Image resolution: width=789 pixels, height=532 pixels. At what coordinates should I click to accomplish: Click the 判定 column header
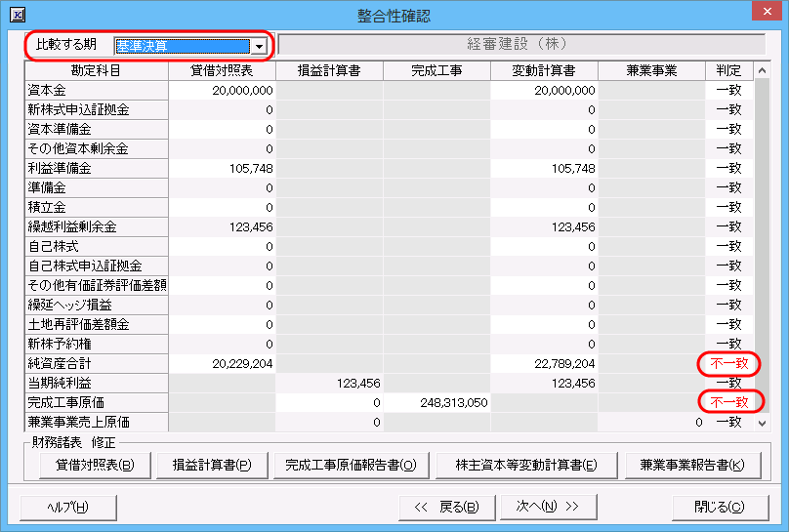pos(729,71)
